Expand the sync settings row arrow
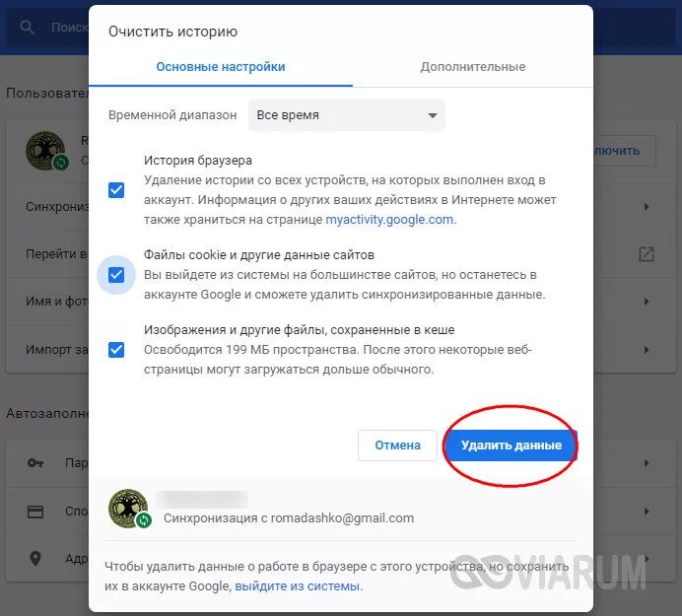 647,207
